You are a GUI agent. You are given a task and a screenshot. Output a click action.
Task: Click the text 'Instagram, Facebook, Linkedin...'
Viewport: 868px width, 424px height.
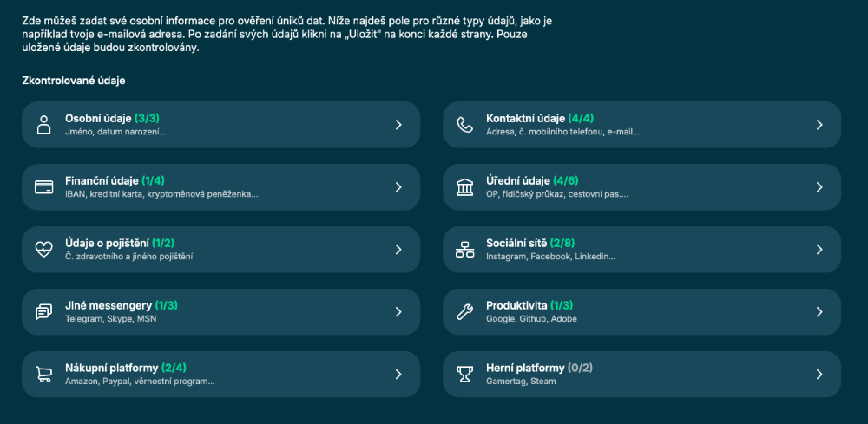pyautogui.click(x=551, y=257)
